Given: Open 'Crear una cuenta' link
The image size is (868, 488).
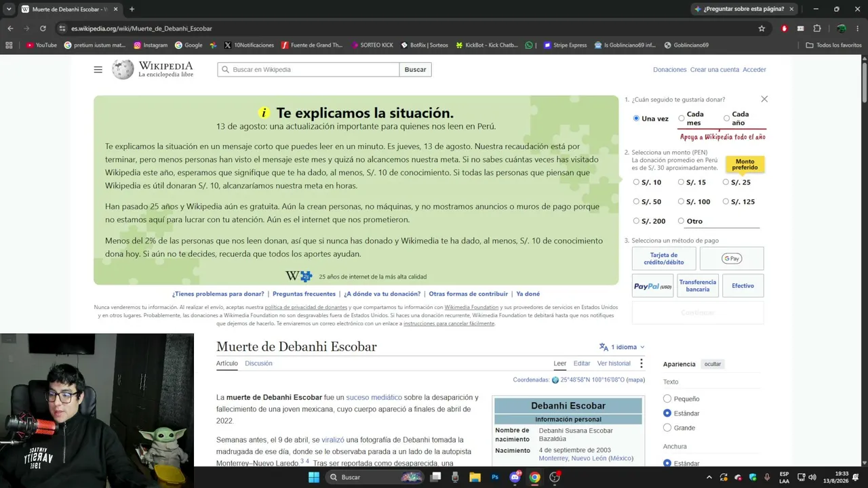Looking at the screenshot, I should [715, 70].
